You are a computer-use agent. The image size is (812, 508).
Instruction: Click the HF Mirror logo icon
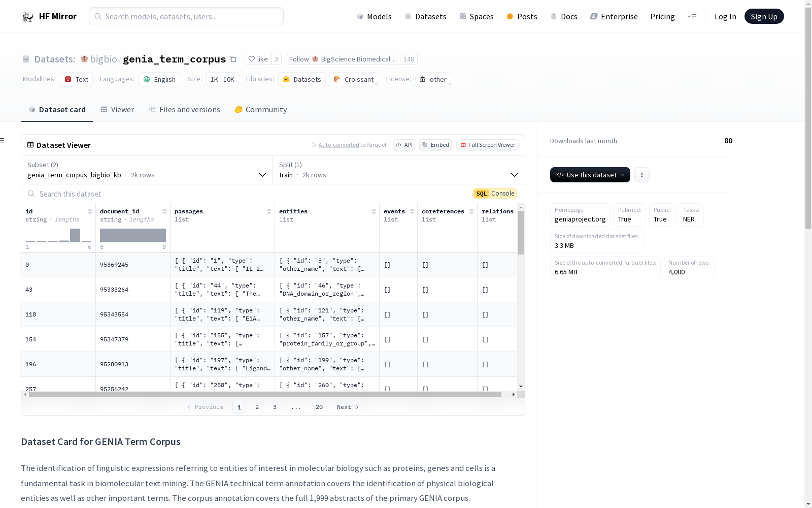[28, 17]
